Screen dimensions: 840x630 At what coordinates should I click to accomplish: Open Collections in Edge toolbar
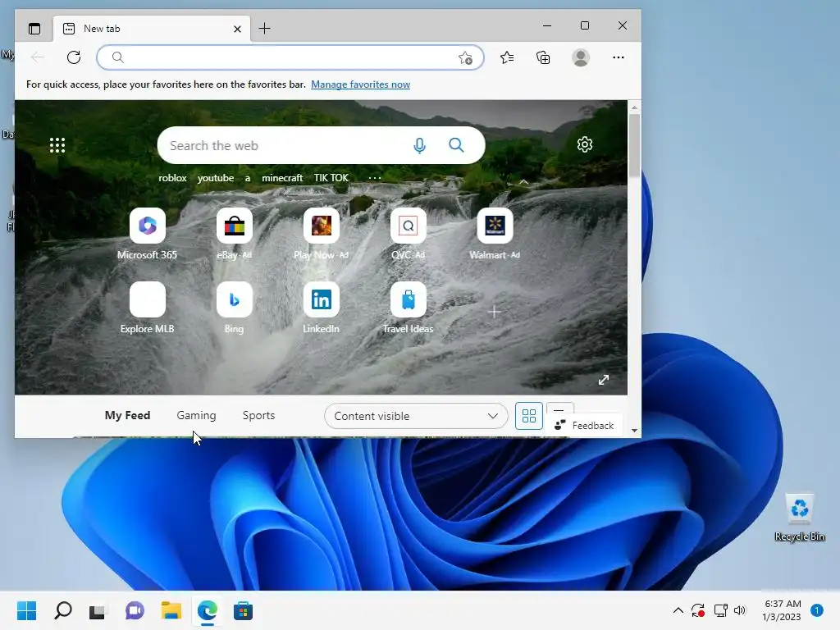[x=543, y=57]
